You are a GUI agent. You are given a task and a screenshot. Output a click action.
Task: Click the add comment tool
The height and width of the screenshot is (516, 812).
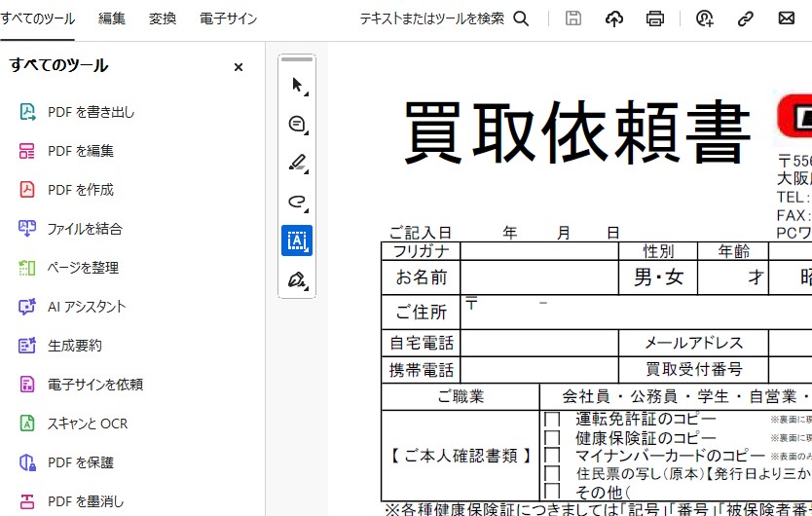[x=297, y=124]
